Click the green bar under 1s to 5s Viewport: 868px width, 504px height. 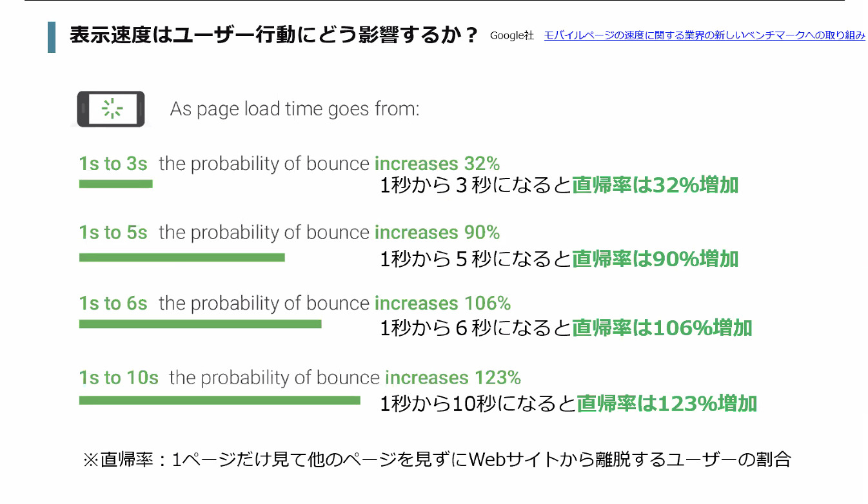pyautogui.click(x=182, y=258)
